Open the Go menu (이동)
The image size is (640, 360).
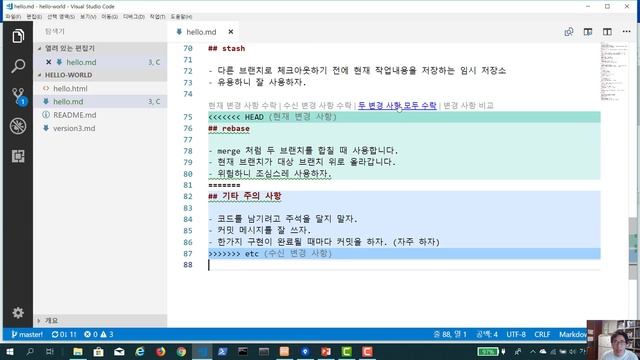coord(109,17)
